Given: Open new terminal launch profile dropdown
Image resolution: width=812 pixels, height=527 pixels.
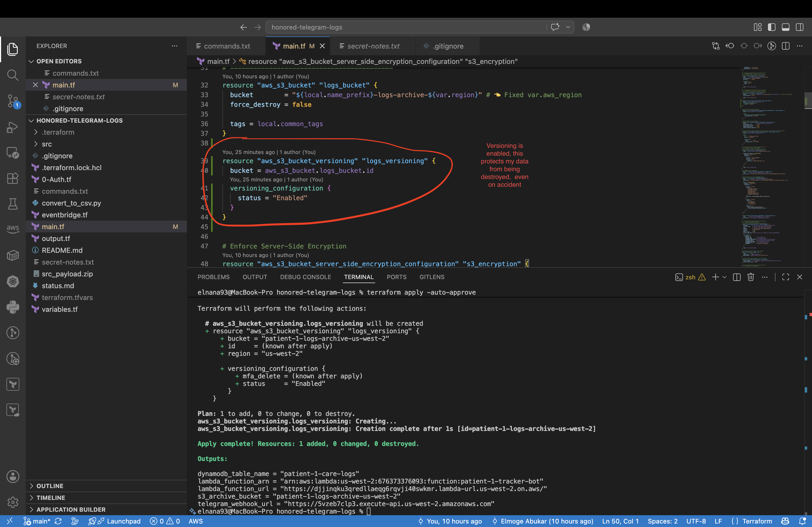Looking at the screenshot, I should coord(724,277).
